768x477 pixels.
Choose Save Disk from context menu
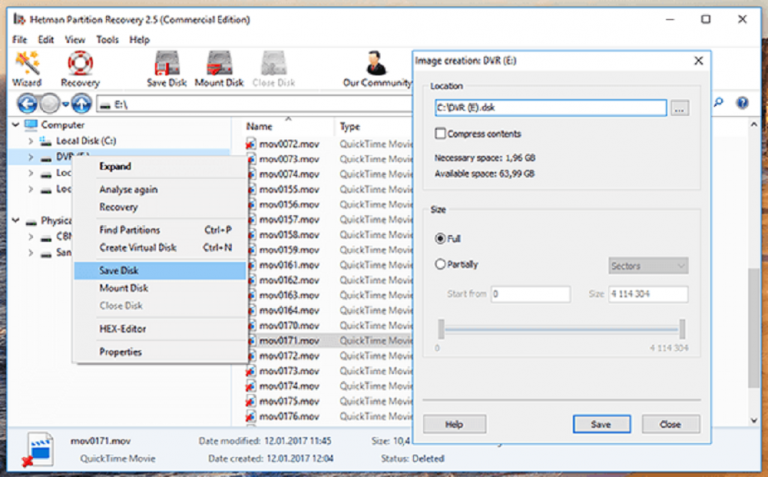point(160,270)
